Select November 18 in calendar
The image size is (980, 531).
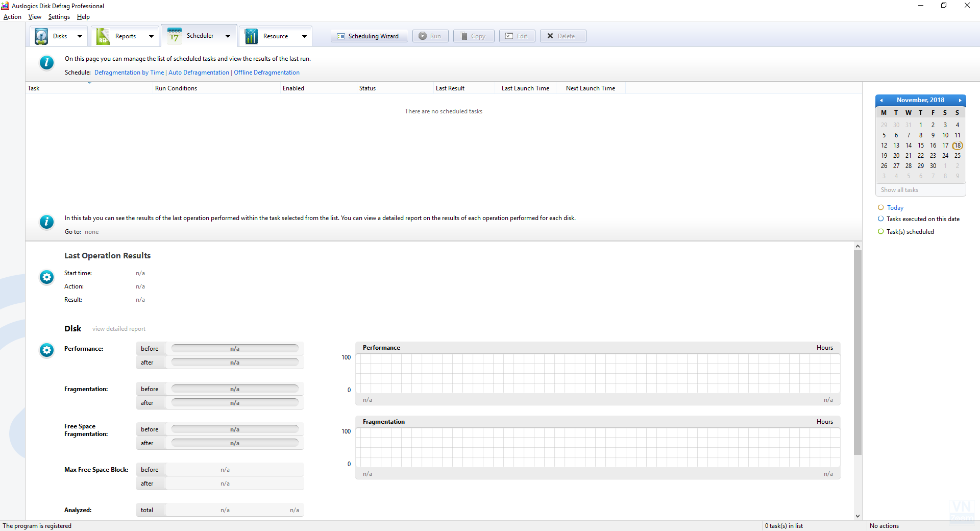point(958,146)
